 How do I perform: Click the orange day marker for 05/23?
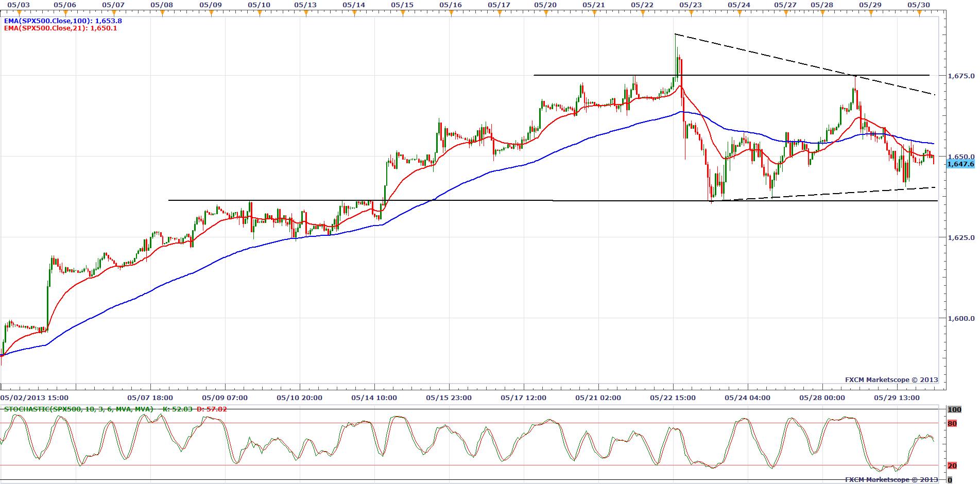tap(691, 13)
